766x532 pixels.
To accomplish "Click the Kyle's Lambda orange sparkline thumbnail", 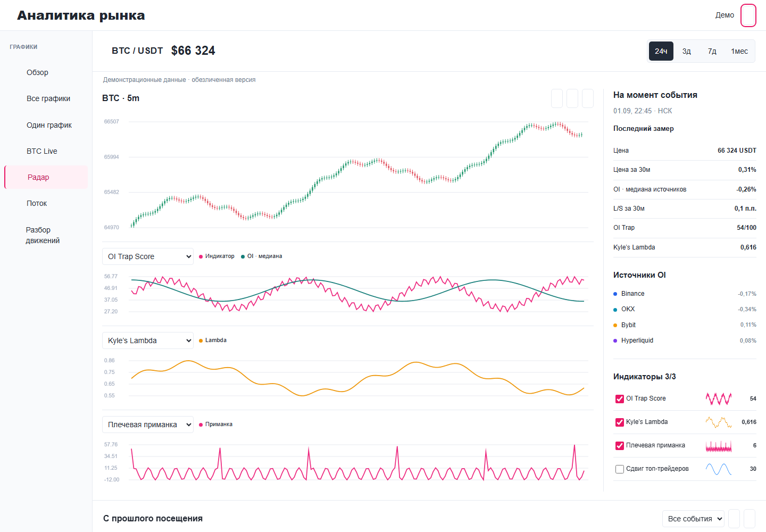I will point(719,422).
